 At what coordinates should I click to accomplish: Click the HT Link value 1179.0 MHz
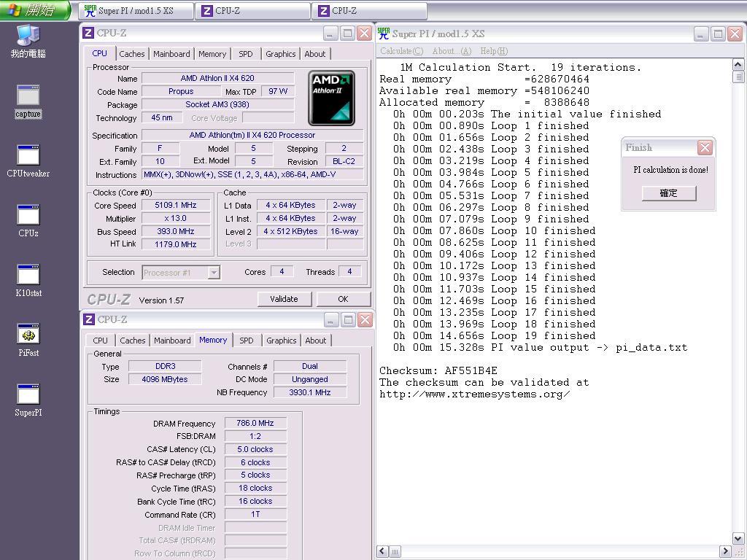click(176, 244)
